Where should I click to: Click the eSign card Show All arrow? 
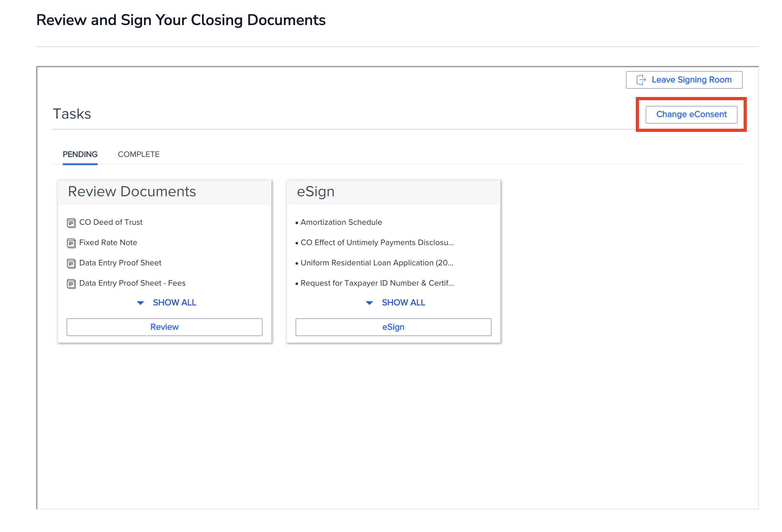[369, 303]
